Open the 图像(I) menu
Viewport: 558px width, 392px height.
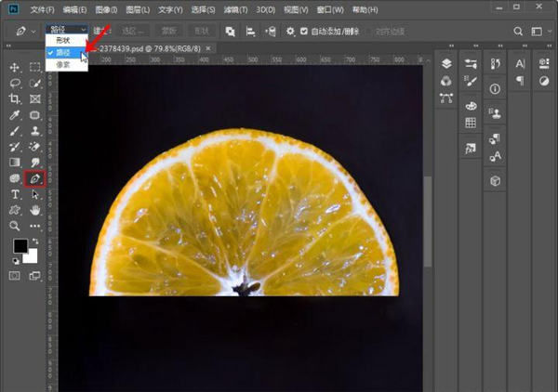click(x=105, y=8)
